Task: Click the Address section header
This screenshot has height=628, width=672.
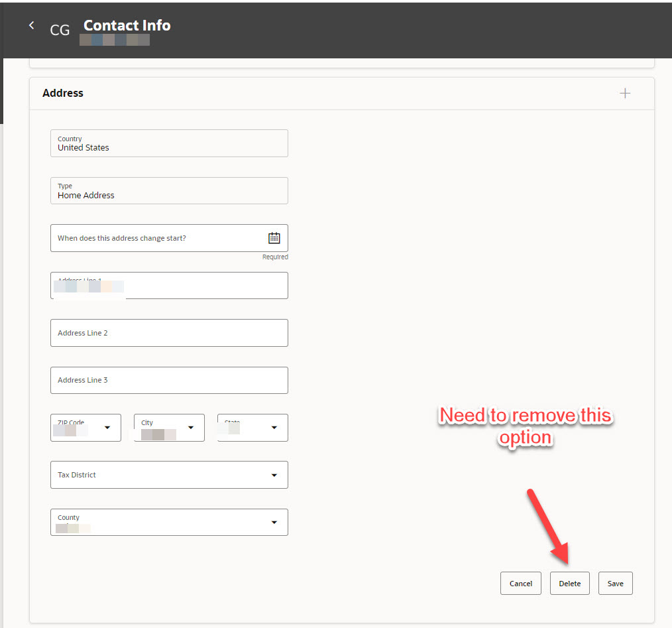Action: click(x=62, y=93)
